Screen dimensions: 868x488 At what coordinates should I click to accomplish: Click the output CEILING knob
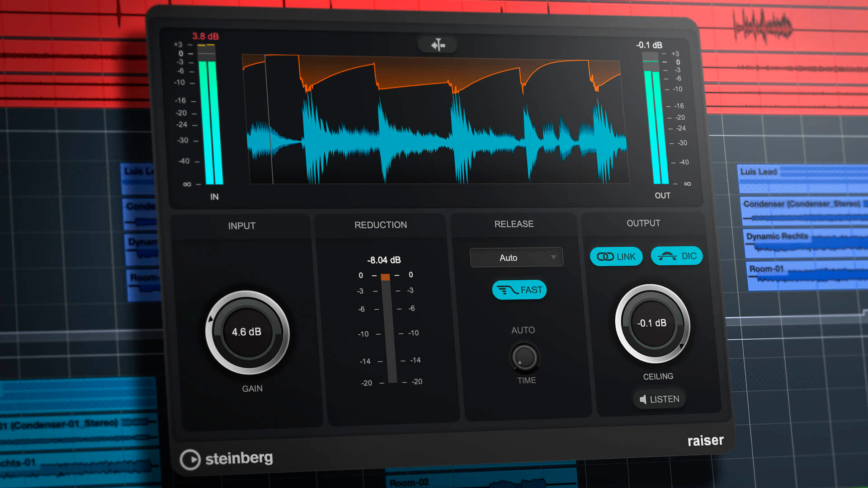[652, 324]
